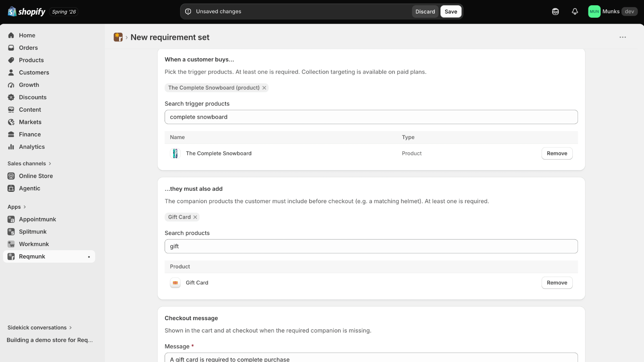Click the Appointmunk app icon
Viewport: 644px width, 362px height.
11,220
